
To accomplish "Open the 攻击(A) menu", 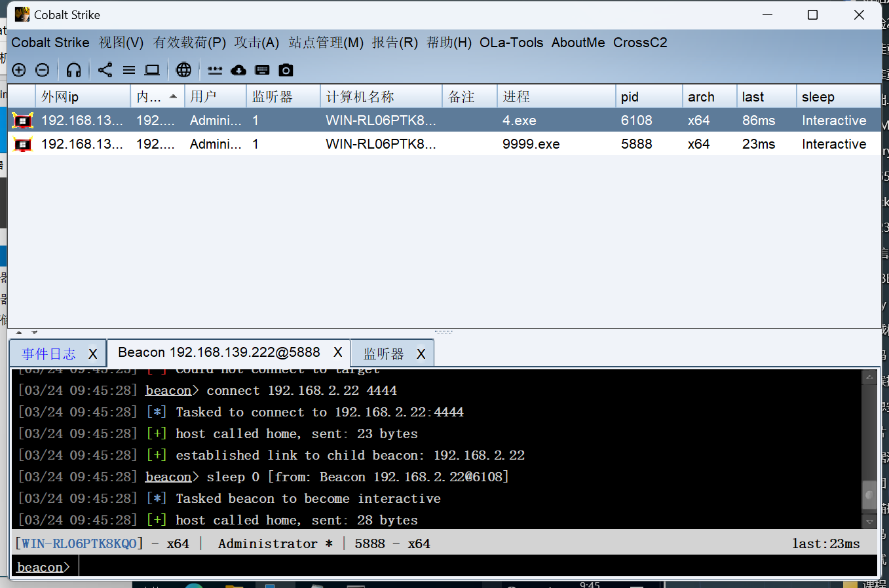I will pos(257,43).
